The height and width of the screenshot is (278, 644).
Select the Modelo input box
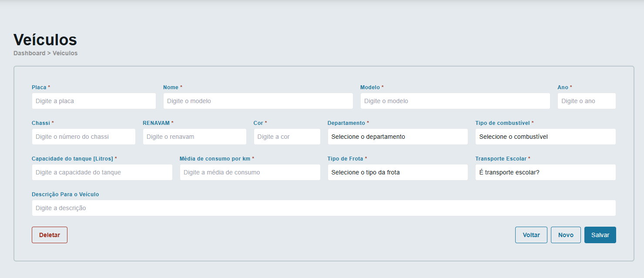point(455,101)
